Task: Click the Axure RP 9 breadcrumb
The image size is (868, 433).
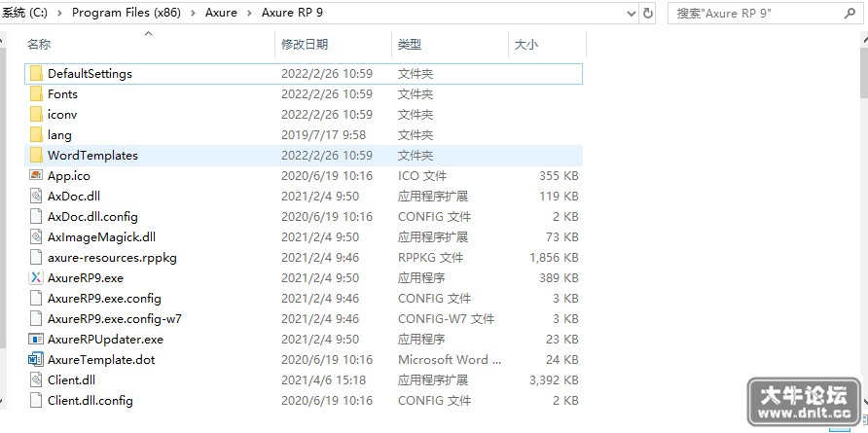Action: (292, 13)
